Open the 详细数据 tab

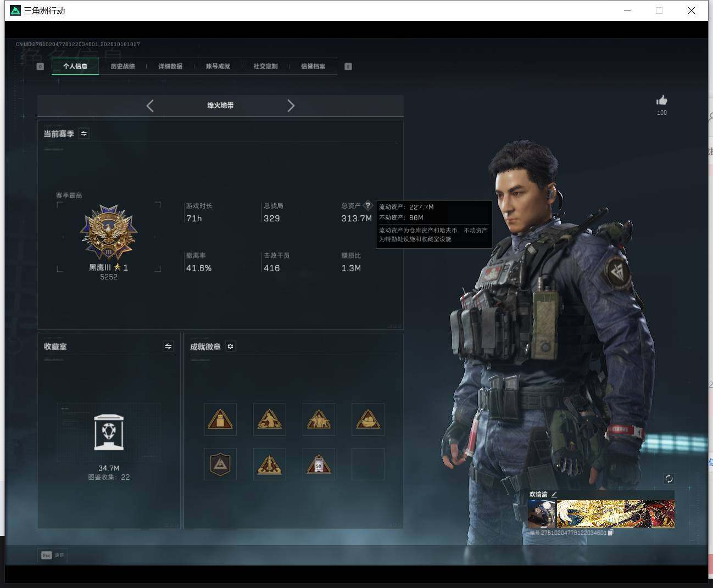(170, 66)
